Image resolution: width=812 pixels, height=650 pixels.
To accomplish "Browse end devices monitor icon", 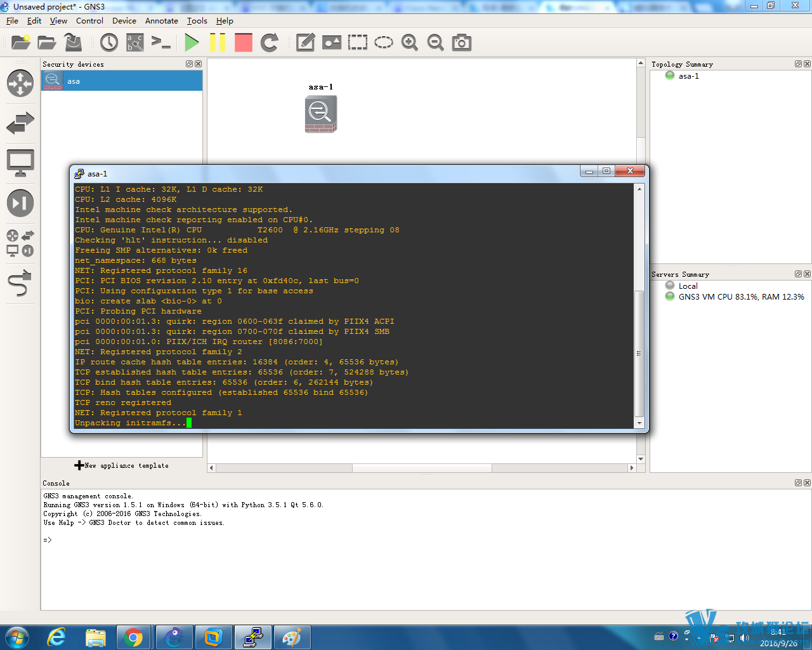I will coord(20,163).
